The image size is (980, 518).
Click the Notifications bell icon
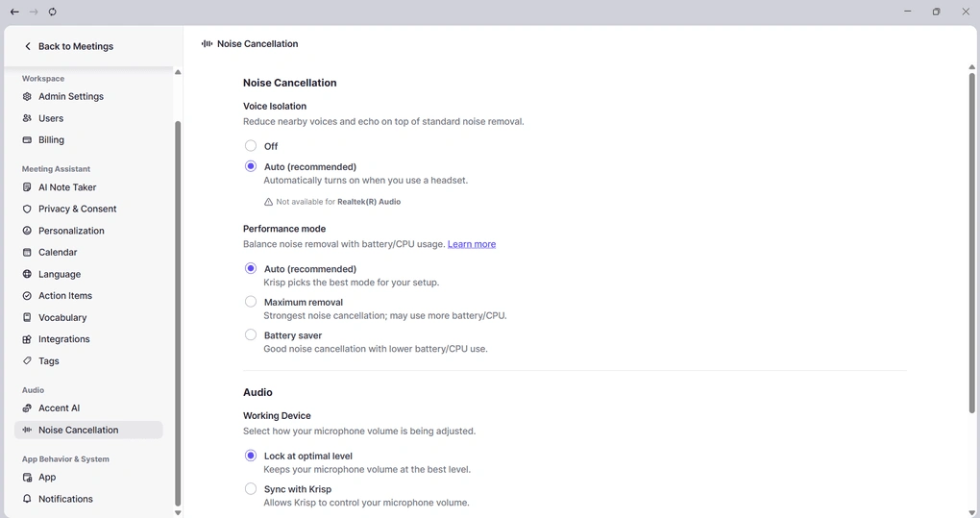27,499
